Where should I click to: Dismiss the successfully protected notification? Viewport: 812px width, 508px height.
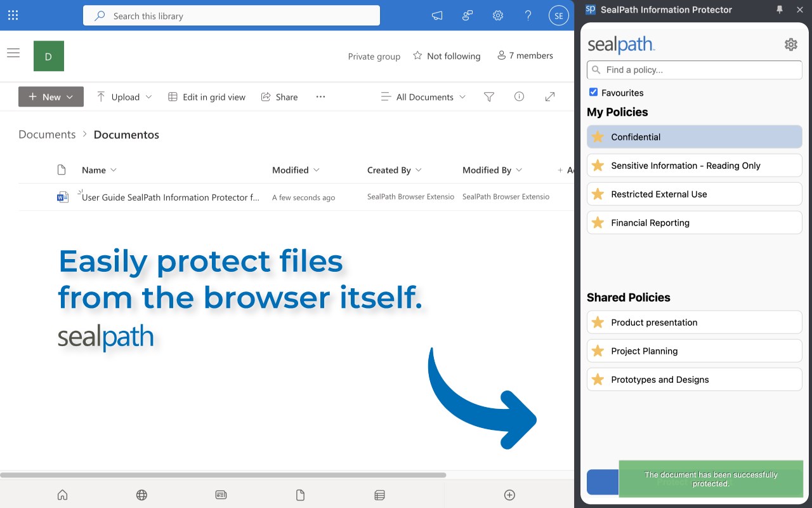[710, 479]
